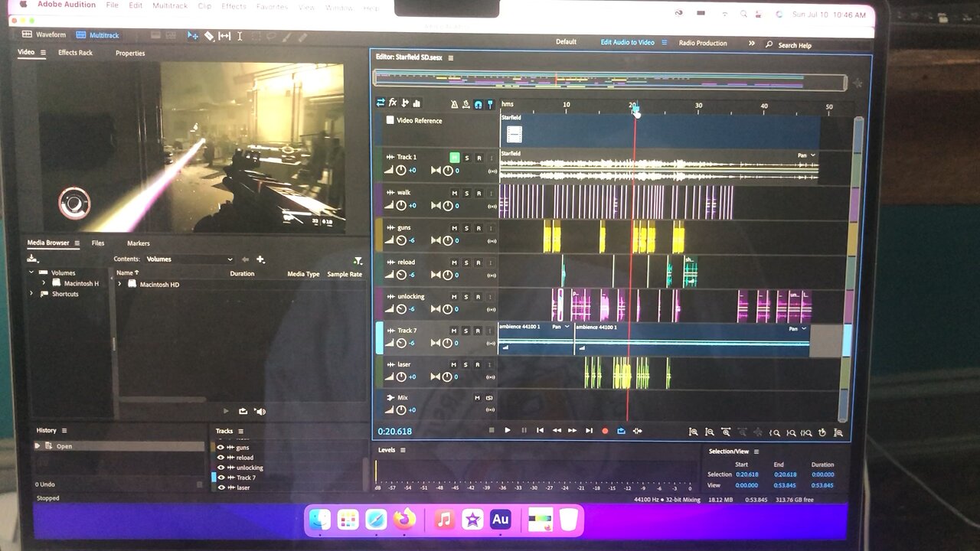
Task: Click the red Record button
Action: (605, 431)
